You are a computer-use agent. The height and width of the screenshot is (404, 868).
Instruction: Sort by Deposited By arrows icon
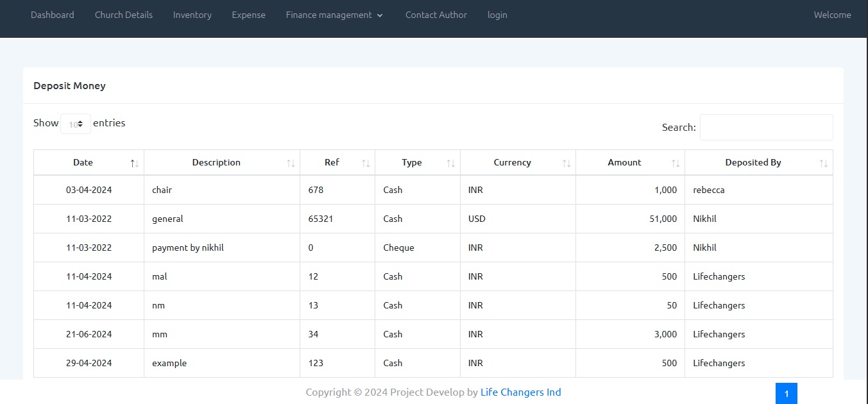point(823,164)
